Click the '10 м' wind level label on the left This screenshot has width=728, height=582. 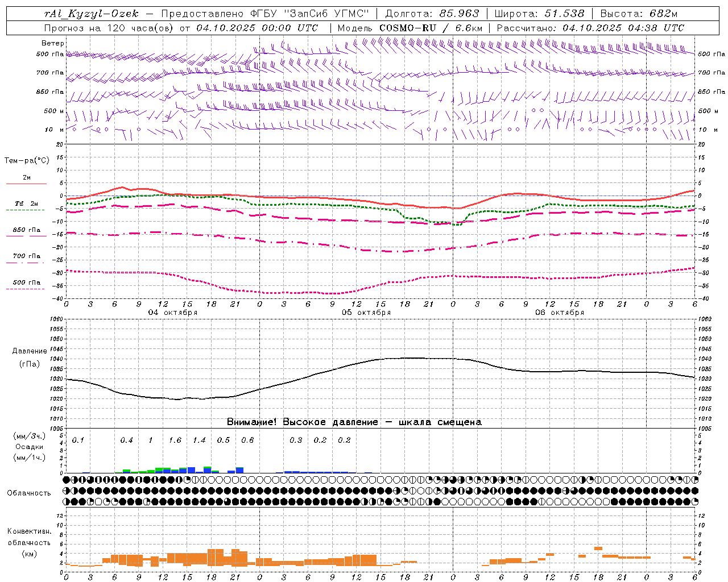pyautogui.click(x=54, y=130)
